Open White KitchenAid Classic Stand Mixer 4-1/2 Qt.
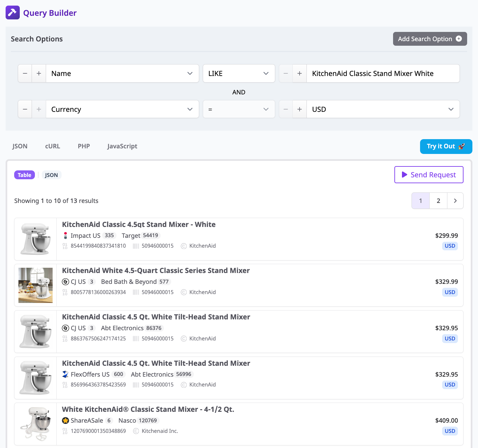Image resolution: width=478 pixels, height=448 pixels. click(x=148, y=410)
